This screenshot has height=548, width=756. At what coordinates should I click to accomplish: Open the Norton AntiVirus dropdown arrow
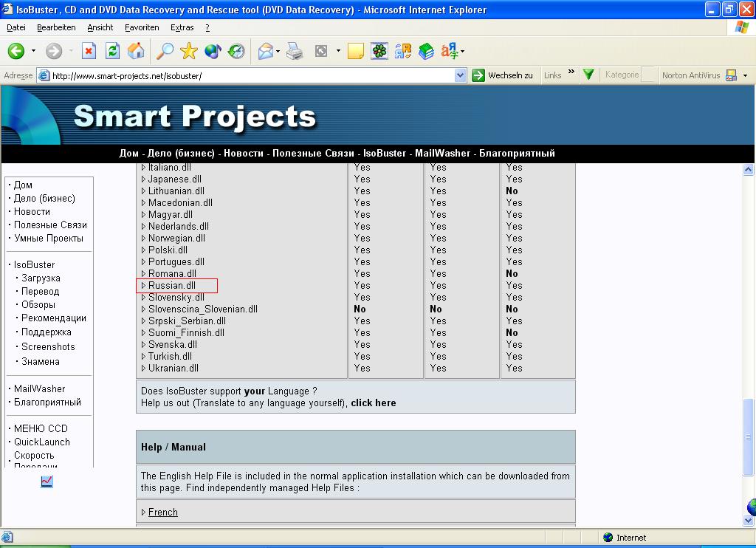tap(746, 76)
